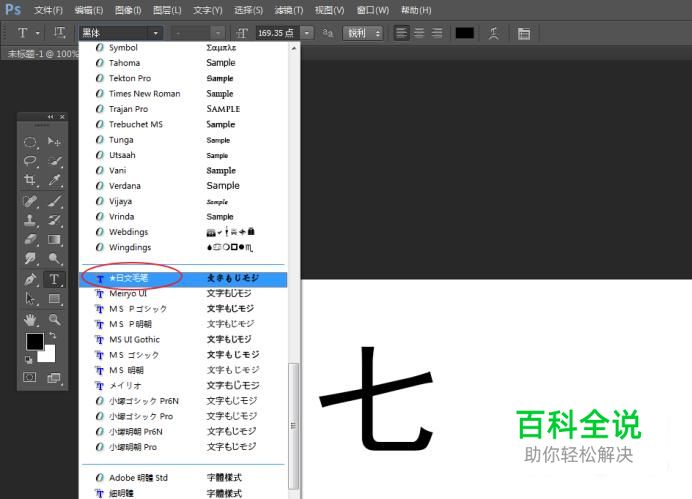
Task: Choose the ★日文毛笔 font
Action: 183,278
